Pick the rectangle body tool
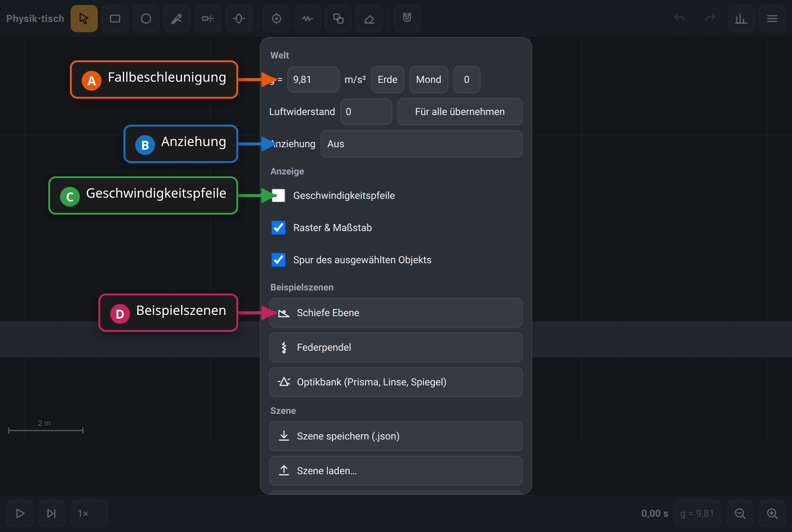792x532 pixels. (x=115, y=18)
